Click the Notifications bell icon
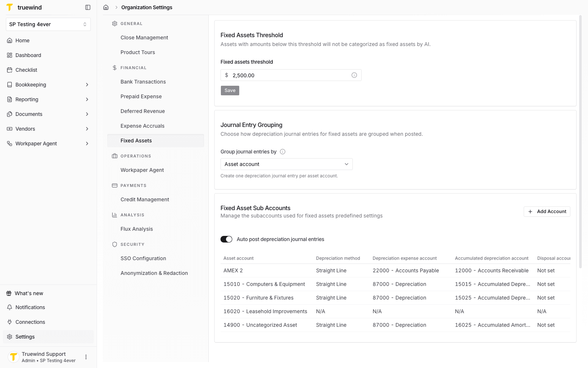588x368 pixels. [x=10, y=307]
